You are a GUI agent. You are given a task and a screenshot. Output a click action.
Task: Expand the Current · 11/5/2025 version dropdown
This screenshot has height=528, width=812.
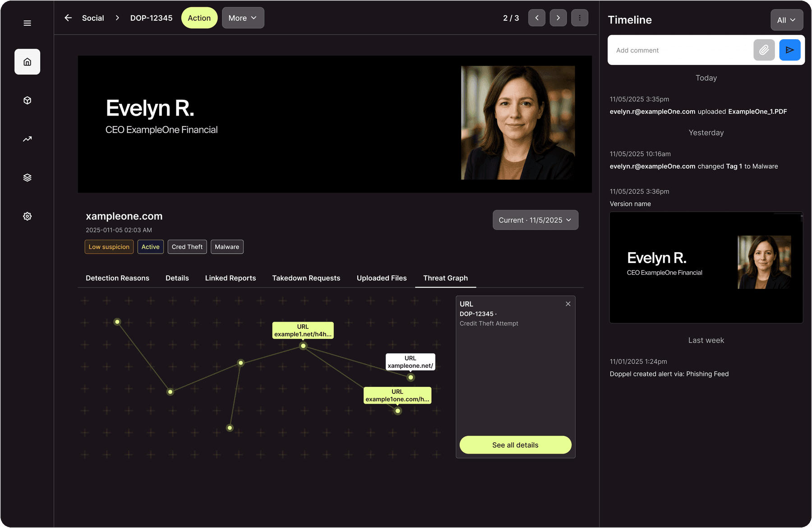[x=535, y=220]
